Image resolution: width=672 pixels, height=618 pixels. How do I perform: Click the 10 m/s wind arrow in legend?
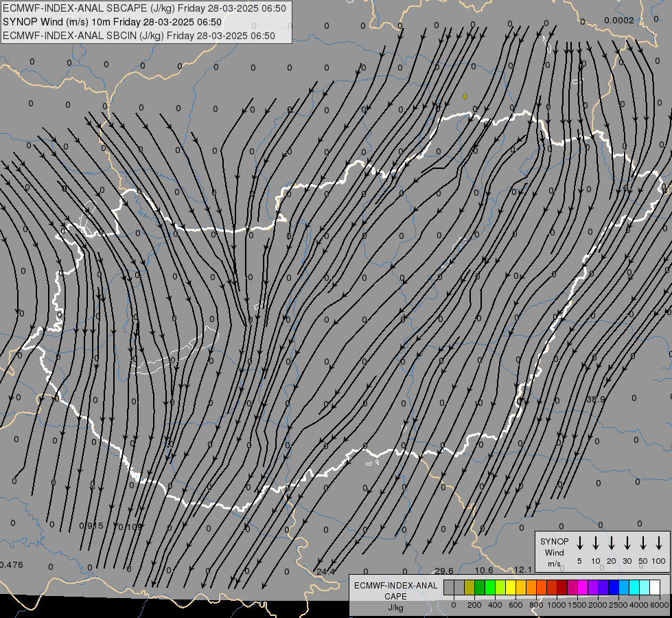click(596, 543)
